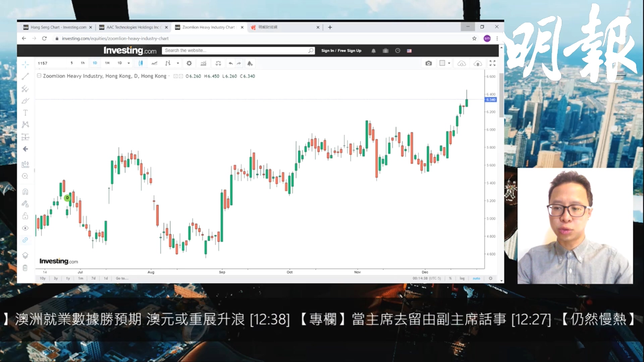
Task: Toggle auto scale
Action: point(476,278)
